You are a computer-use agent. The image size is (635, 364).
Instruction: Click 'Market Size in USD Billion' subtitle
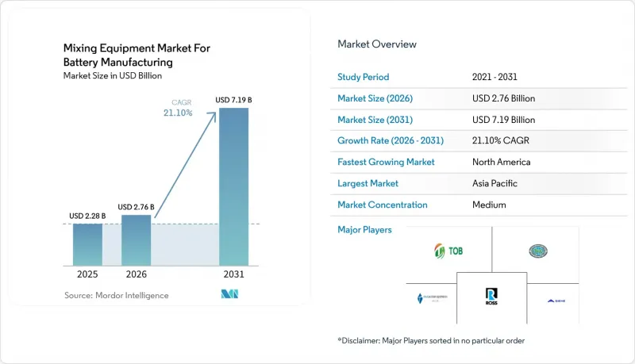point(113,75)
